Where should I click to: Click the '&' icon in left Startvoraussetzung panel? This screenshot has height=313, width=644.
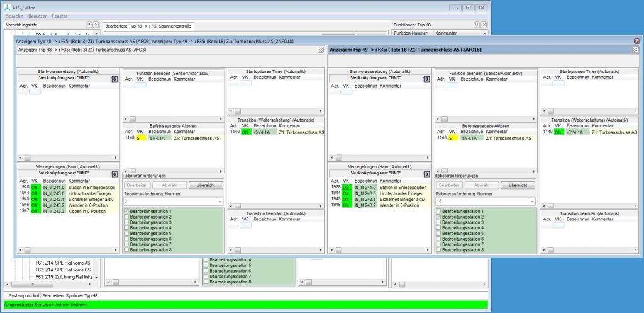click(x=114, y=79)
